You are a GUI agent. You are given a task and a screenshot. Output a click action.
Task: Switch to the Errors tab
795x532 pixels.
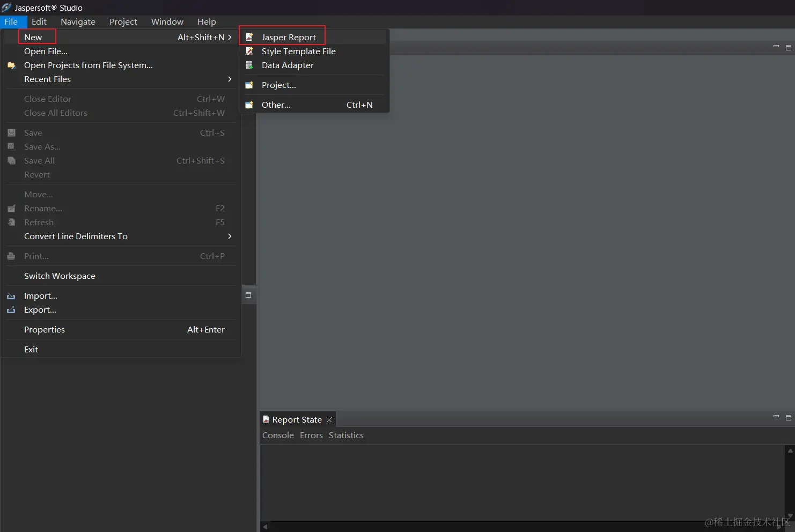tap(311, 435)
